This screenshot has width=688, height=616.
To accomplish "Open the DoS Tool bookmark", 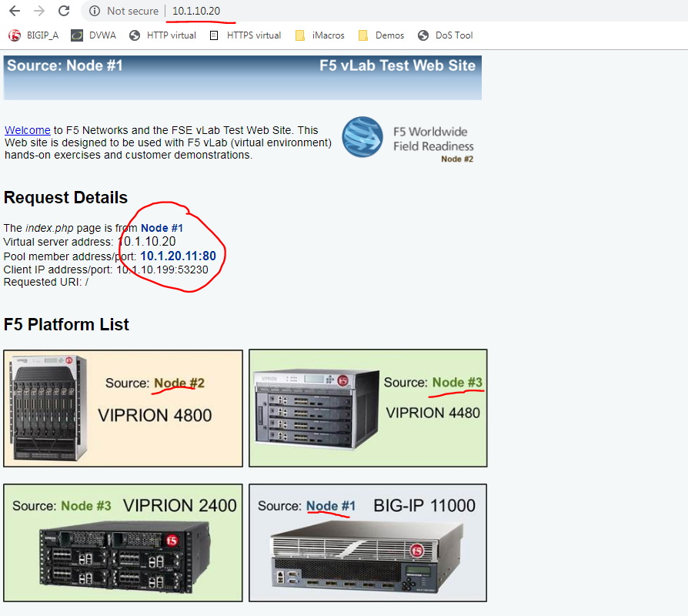I will point(446,35).
